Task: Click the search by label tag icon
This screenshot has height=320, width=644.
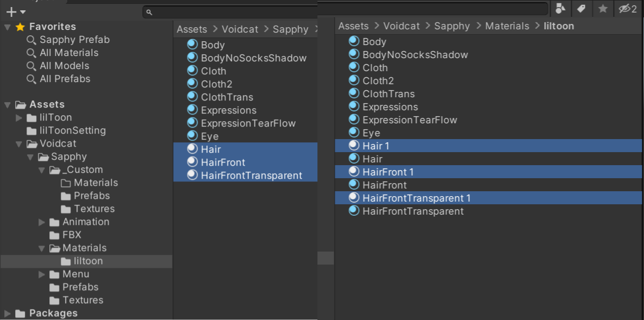Action: [x=581, y=9]
